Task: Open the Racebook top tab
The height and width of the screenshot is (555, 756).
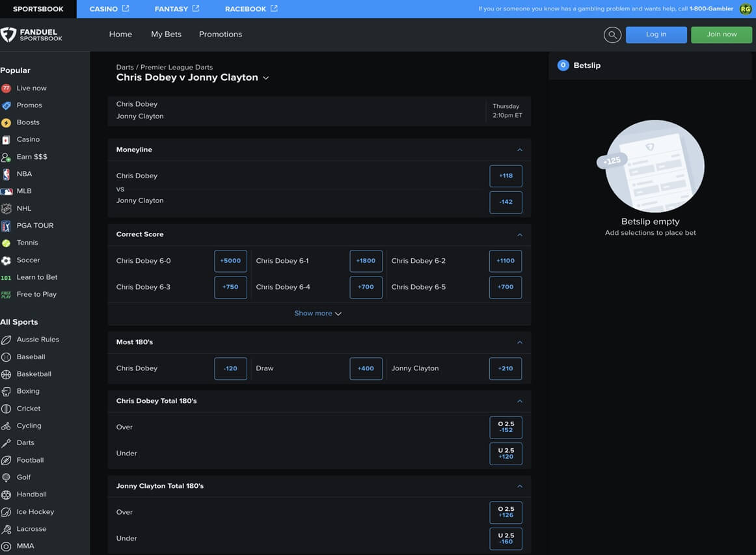Action: pos(251,8)
